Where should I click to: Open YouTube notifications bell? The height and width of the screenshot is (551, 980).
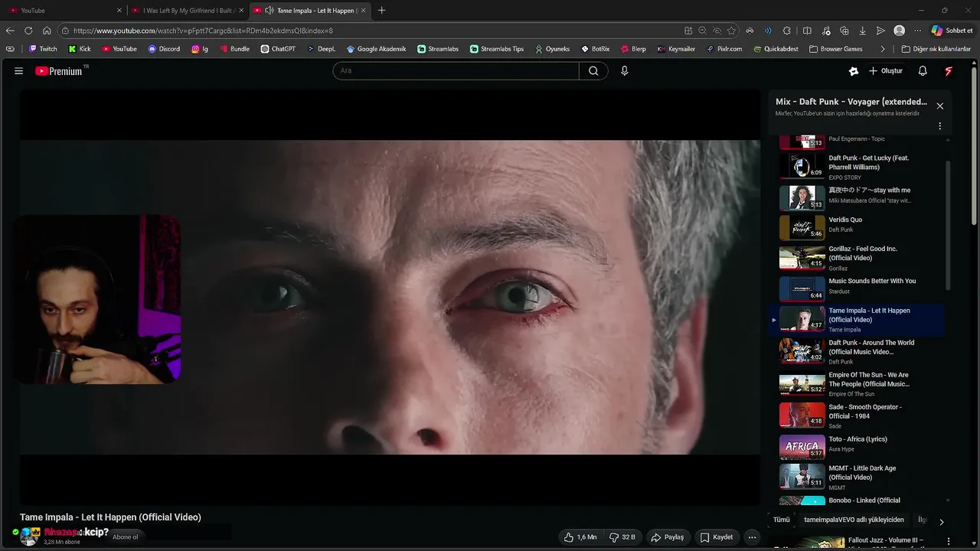(923, 70)
